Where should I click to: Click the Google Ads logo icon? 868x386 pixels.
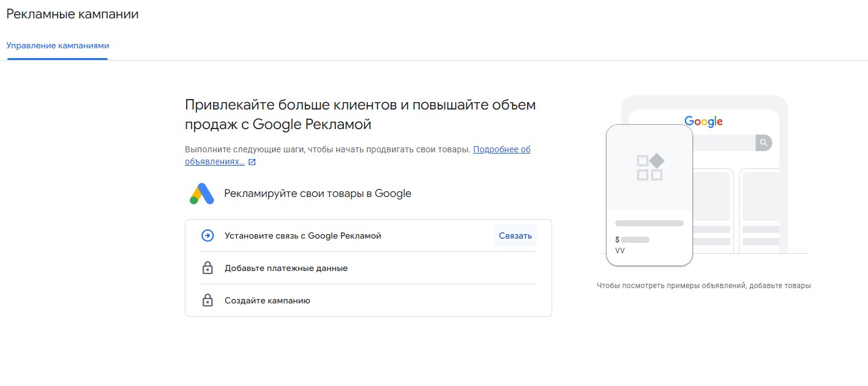(x=201, y=194)
